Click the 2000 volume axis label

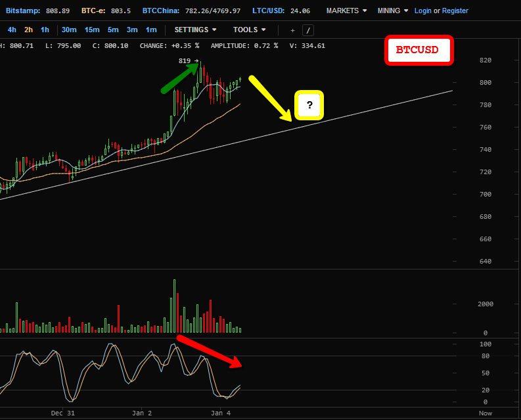(486, 304)
